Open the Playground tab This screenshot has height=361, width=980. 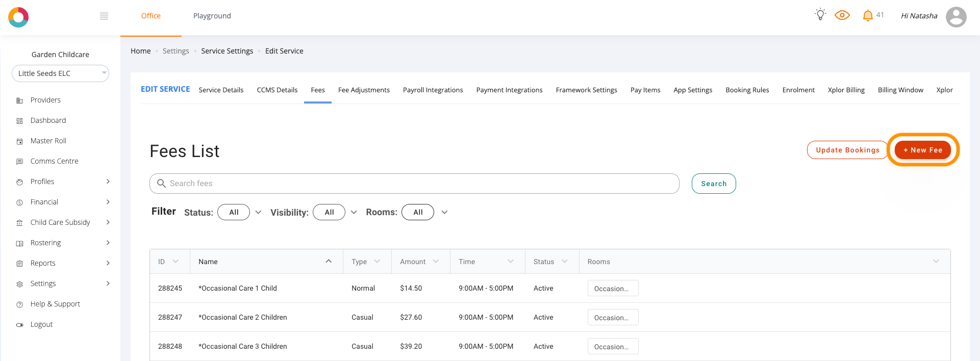point(212,16)
